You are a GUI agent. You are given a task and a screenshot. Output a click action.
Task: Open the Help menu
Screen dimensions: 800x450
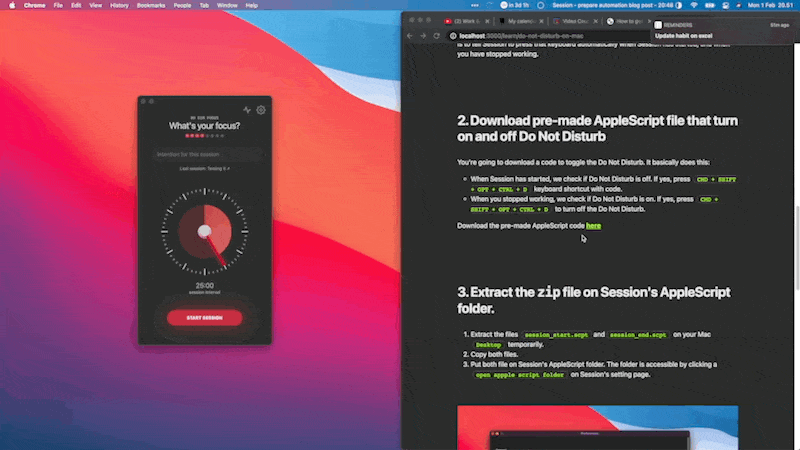click(252, 5)
